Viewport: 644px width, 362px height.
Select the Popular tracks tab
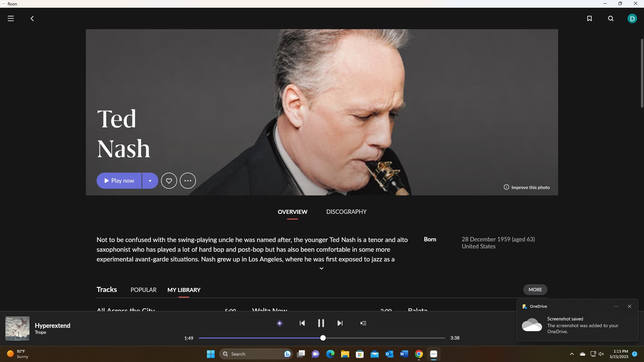click(143, 290)
